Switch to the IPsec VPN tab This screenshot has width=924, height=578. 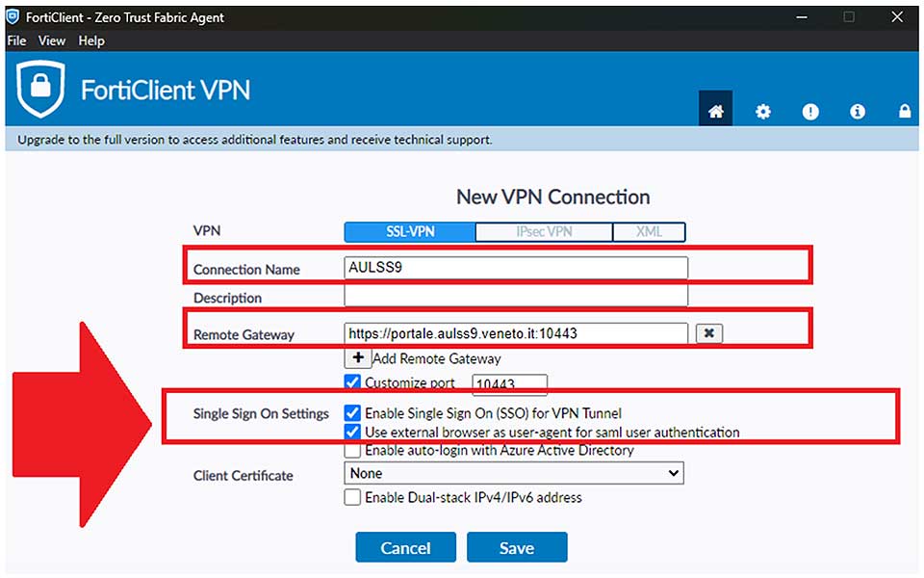coord(544,232)
